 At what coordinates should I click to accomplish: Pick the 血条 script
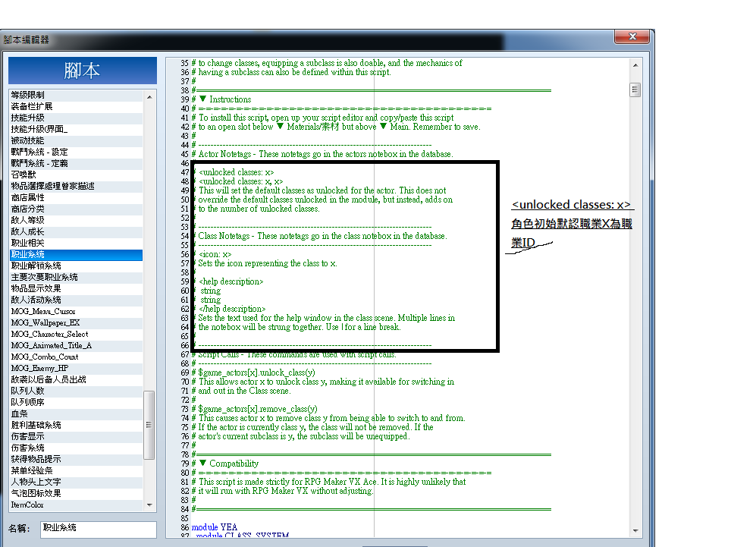point(76,414)
